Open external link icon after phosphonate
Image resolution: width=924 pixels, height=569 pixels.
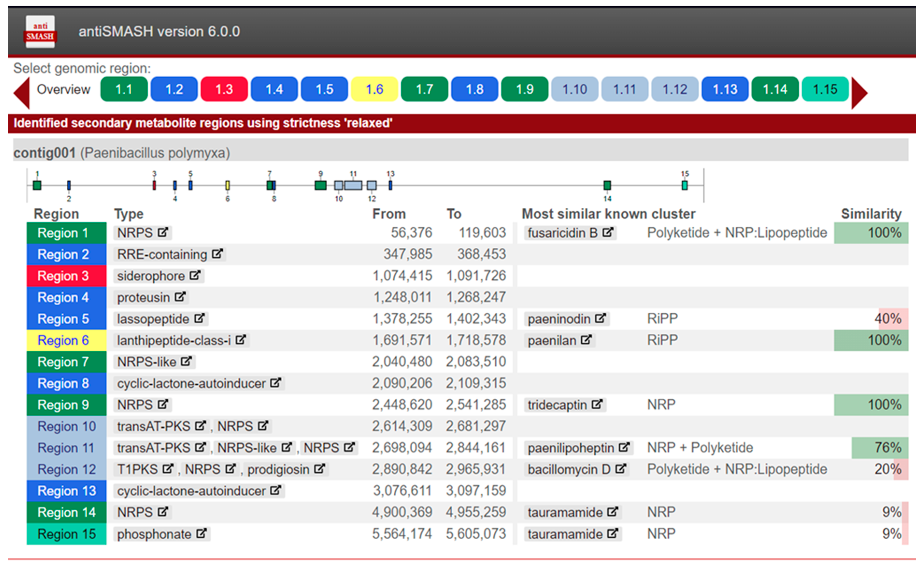coord(201,534)
